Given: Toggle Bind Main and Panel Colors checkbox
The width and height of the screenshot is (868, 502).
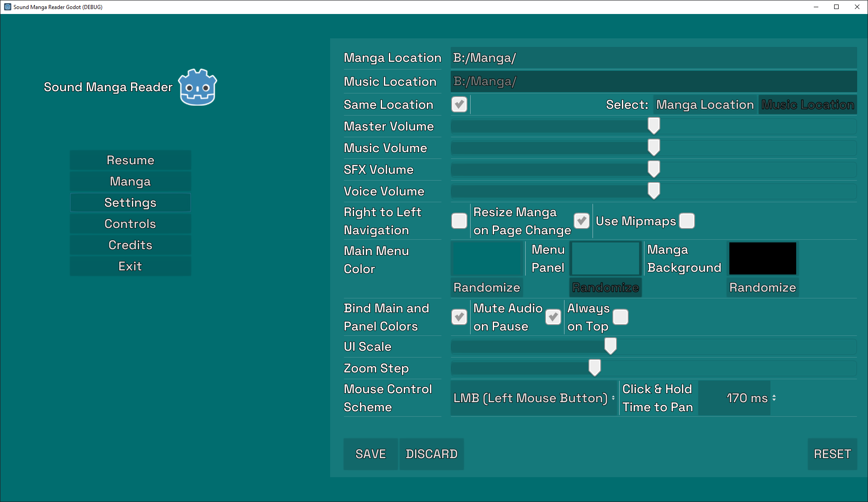Looking at the screenshot, I should point(459,317).
